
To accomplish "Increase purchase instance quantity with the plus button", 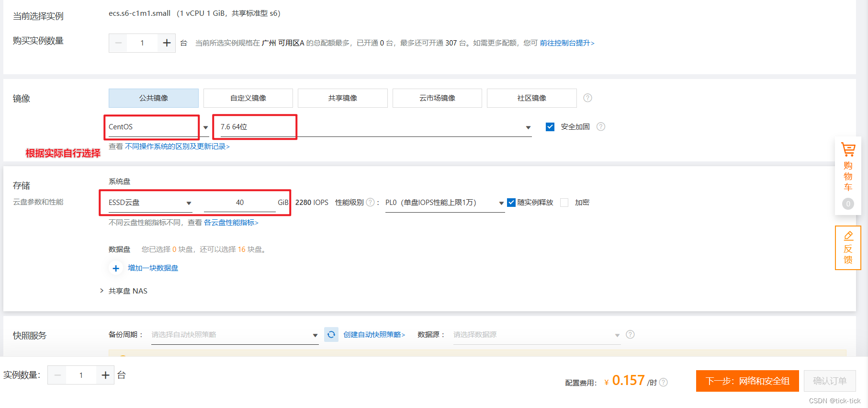I will [167, 43].
